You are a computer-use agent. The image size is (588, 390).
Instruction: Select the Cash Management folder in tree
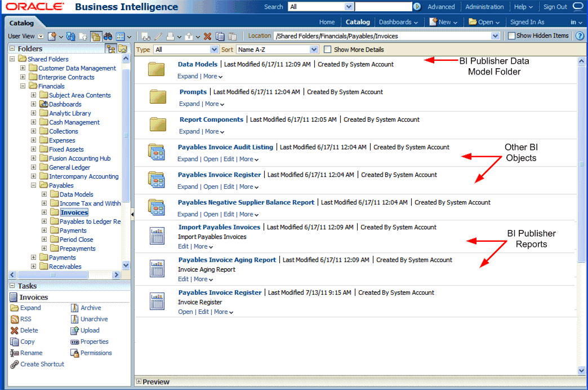(x=74, y=122)
